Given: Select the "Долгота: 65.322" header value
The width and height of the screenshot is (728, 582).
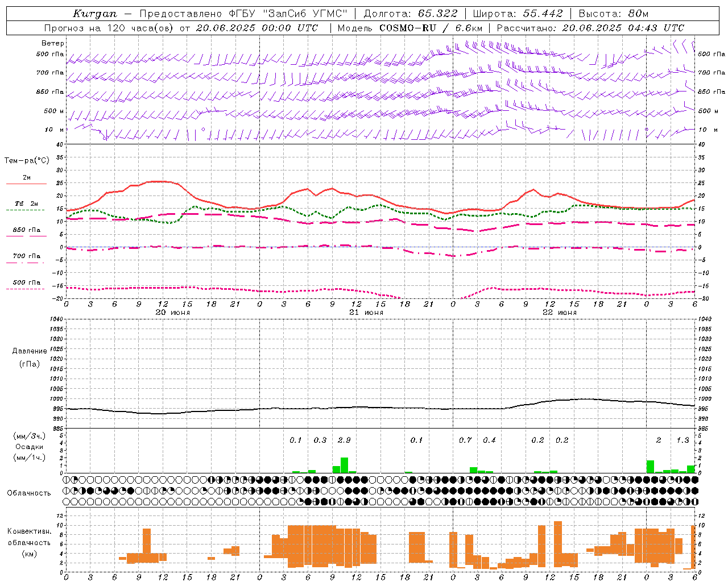Looking at the screenshot, I should [410, 14].
